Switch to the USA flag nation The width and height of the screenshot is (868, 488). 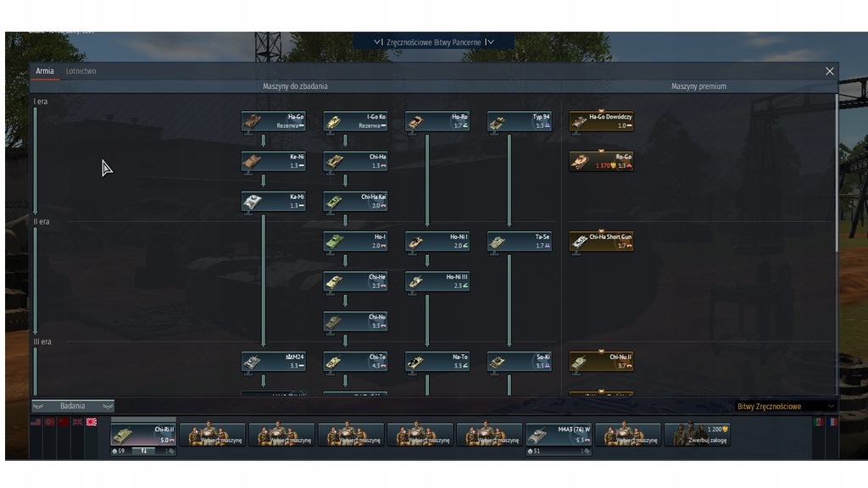tap(36, 422)
